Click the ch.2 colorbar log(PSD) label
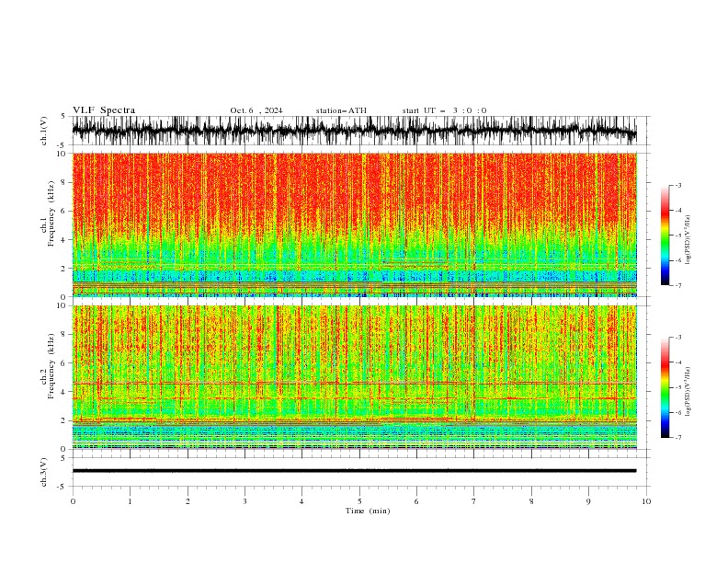 coord(688,392)
